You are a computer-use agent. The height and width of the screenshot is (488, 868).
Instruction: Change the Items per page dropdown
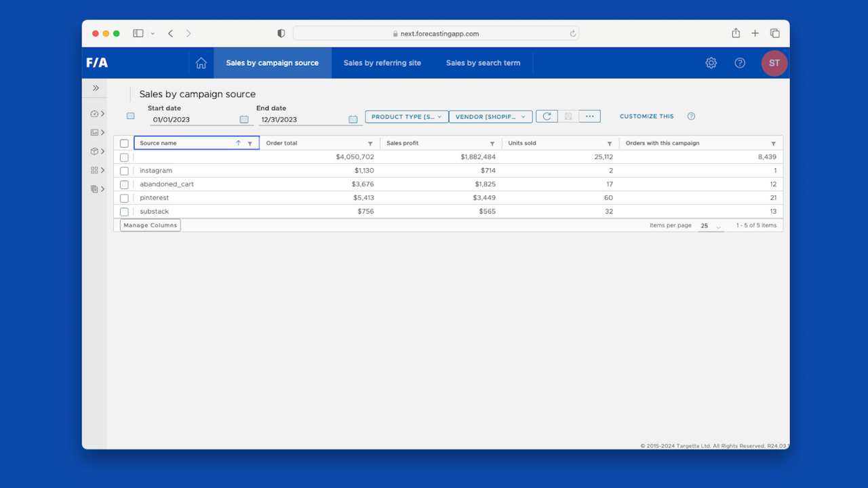[711, 226]
